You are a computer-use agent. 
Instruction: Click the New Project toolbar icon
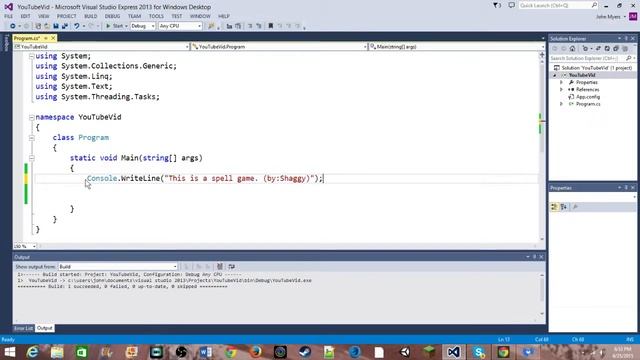38,26
